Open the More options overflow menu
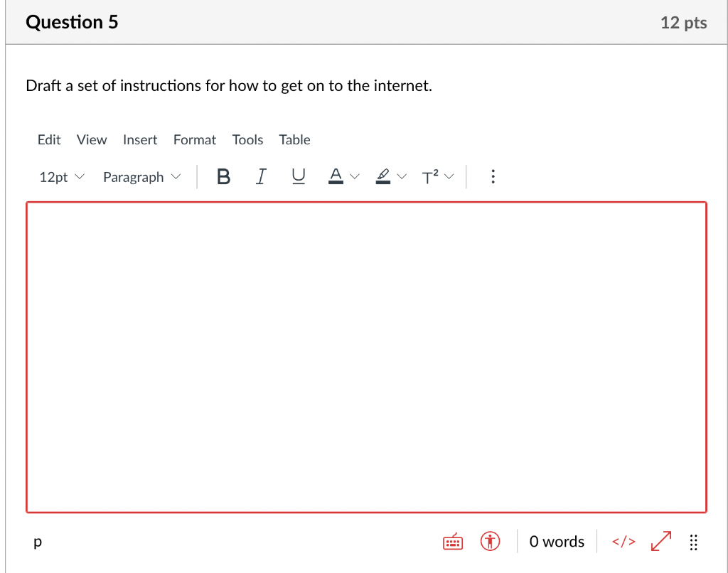 pos(493,176)
